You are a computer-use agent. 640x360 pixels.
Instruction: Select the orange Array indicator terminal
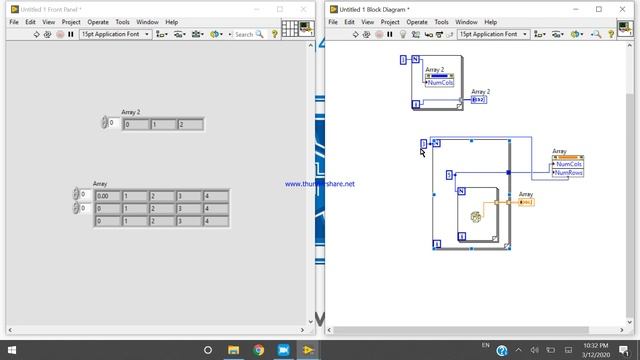coord(526,202)
